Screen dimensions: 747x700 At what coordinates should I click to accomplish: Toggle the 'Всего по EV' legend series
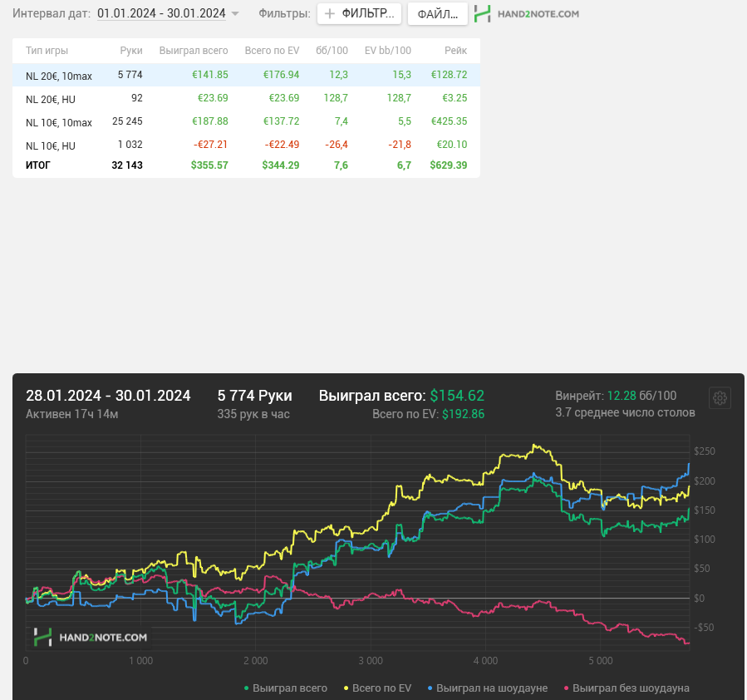[377, 688]
